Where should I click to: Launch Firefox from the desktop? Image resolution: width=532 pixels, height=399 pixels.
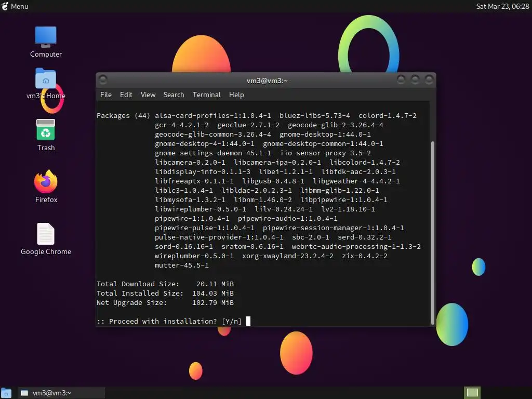point(46,187)
